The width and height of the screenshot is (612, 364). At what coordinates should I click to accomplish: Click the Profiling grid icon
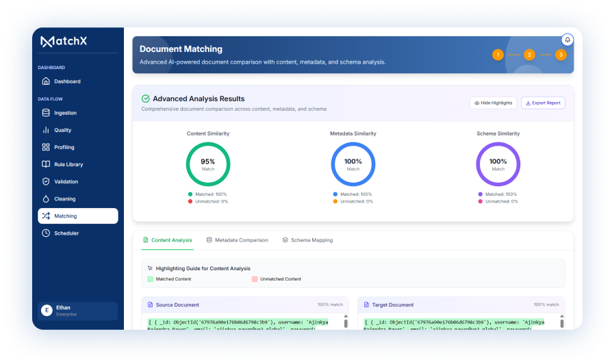point(46,147)
